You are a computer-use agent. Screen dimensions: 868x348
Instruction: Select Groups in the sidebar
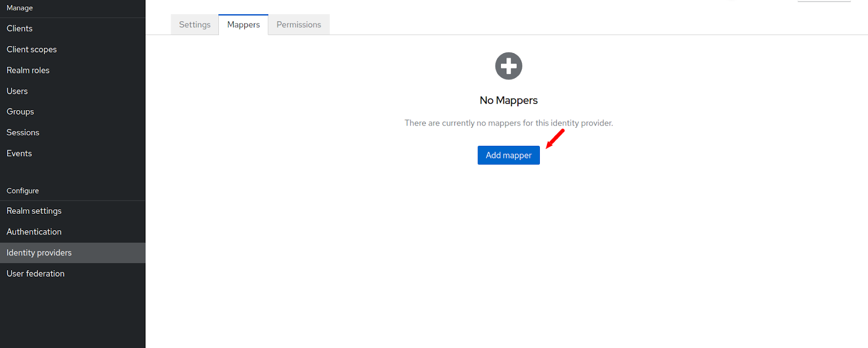click(x=20, y=112)
